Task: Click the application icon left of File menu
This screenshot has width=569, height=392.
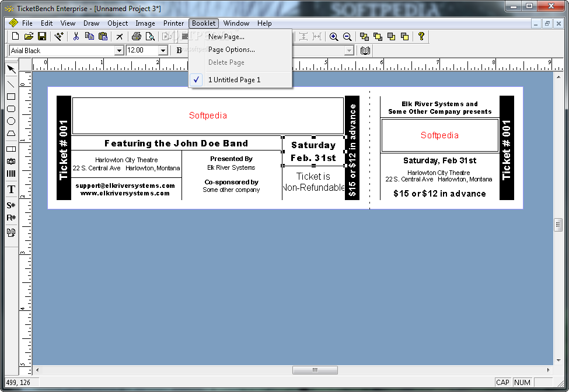Action: click(x=13, y=23)
